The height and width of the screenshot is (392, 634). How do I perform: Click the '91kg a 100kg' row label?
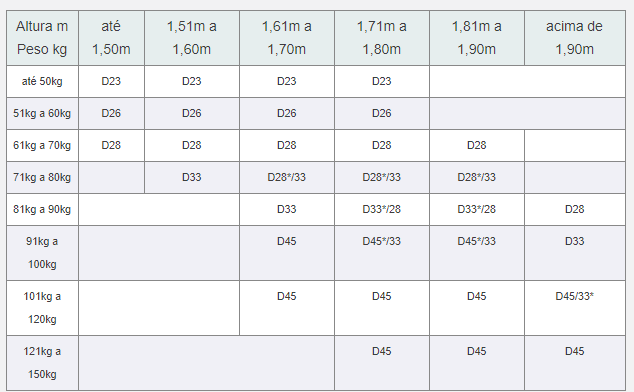point(42,253)
